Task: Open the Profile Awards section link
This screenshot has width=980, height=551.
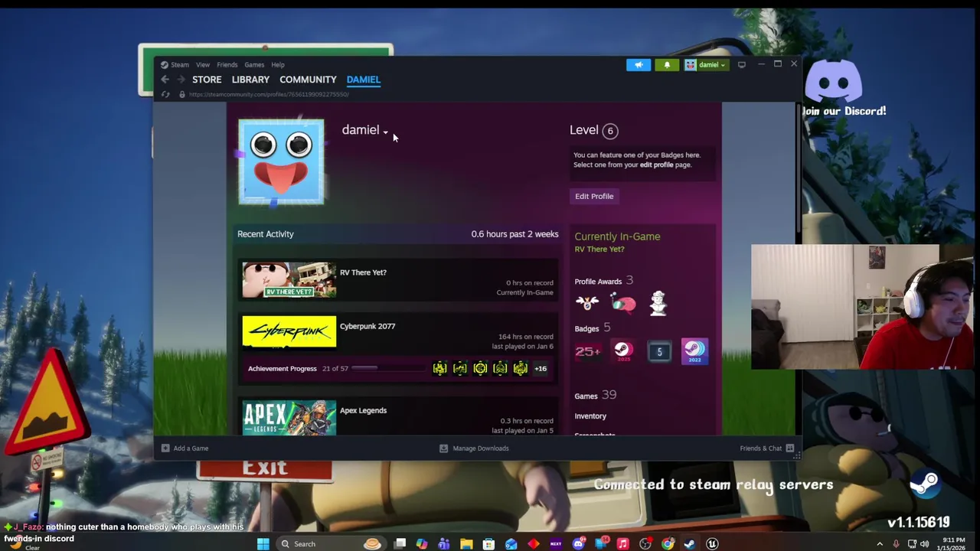Action: (x=598, y=282)
